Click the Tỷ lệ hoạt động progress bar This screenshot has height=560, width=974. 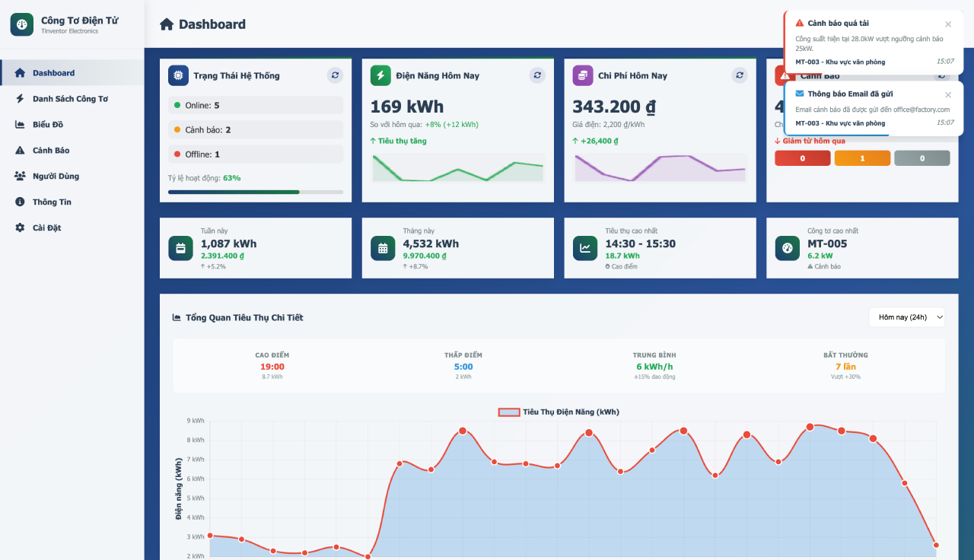(255, 192)
